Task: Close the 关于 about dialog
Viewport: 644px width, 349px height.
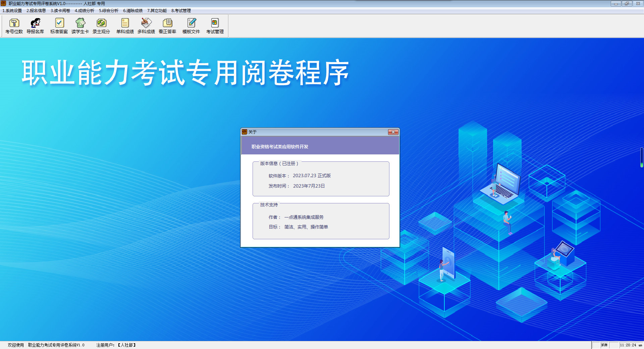Action: [x=393, y=132]
